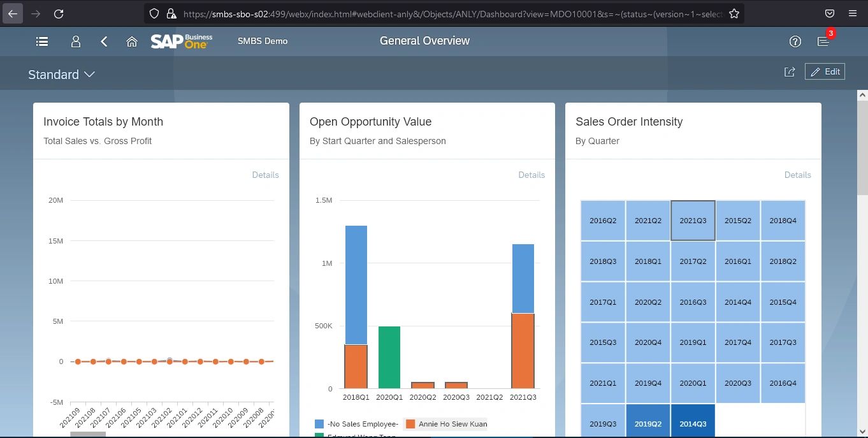Viewport: 868px width, 438px height.
Task: Open Details for Sales Order Intensity
Action: 797,175
